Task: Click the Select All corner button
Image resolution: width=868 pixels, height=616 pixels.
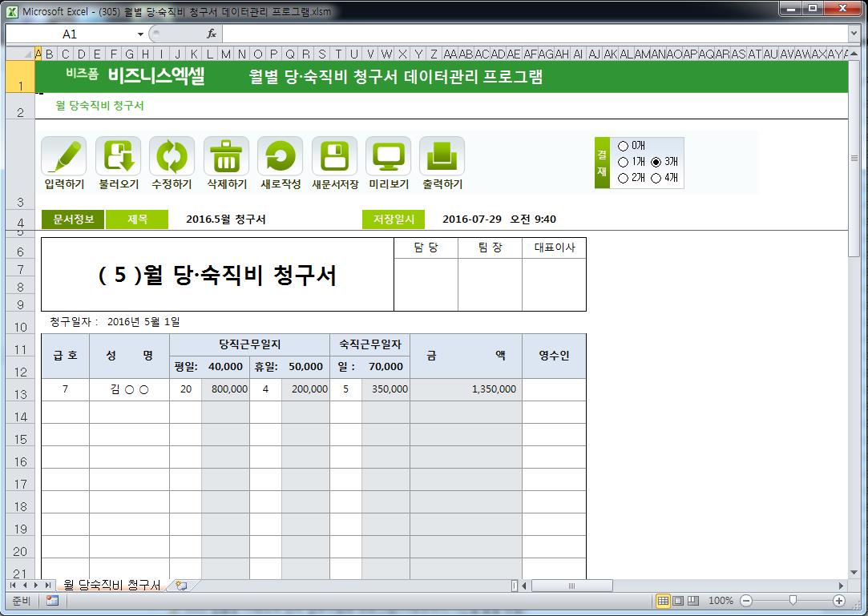Action: point(20,54)
